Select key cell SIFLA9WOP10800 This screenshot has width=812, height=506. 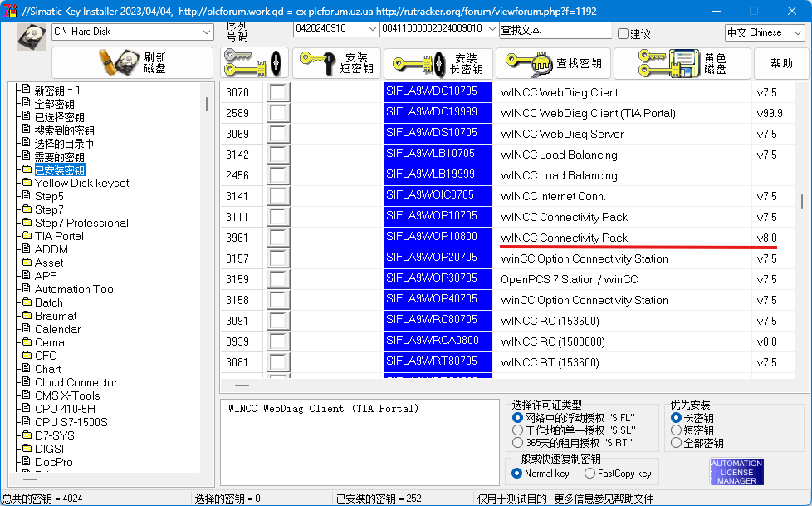pyautogui.click(x=438, y=237)
